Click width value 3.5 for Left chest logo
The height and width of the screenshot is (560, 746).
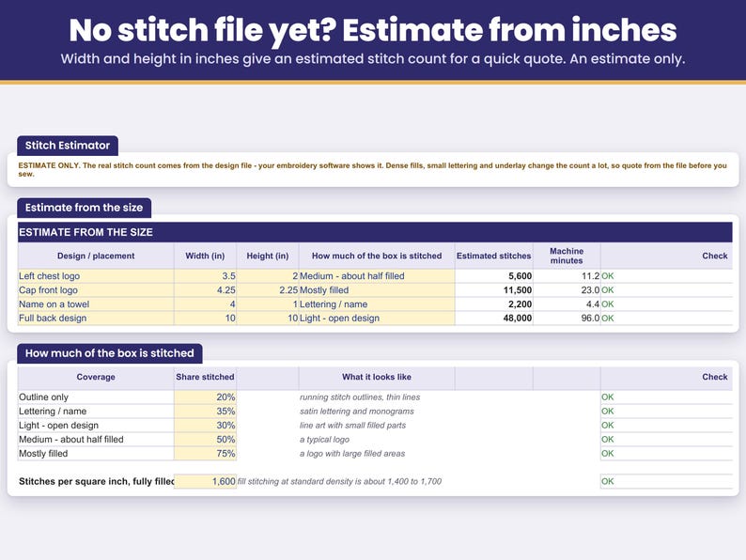205,276
